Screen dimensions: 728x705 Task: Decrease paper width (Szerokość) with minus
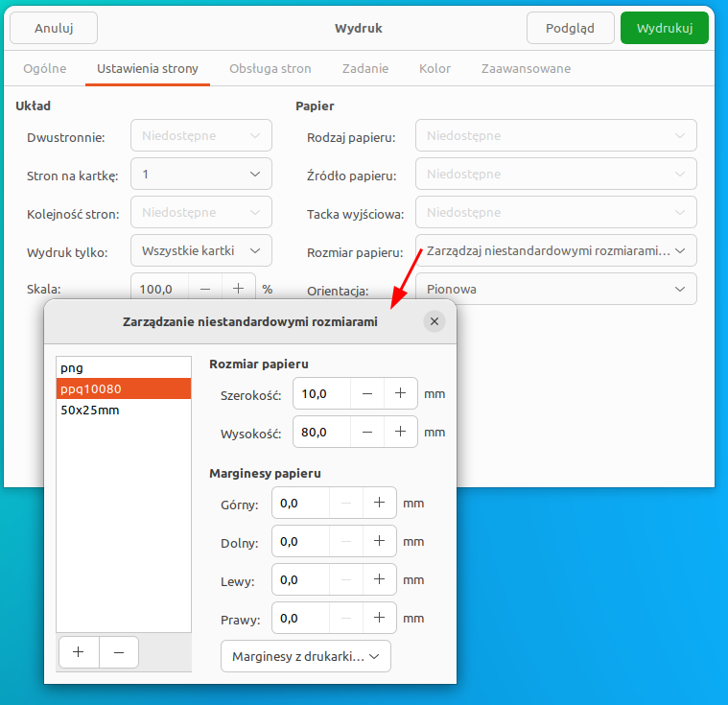tap(366, 393)
